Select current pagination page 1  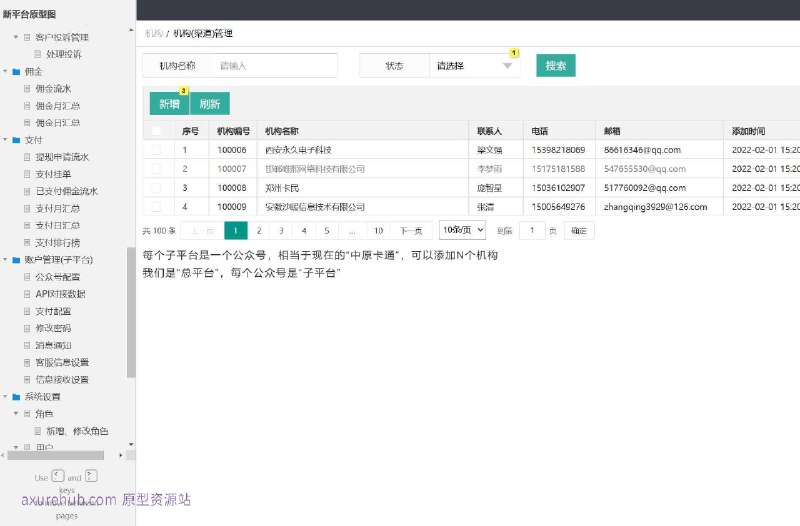236,231
